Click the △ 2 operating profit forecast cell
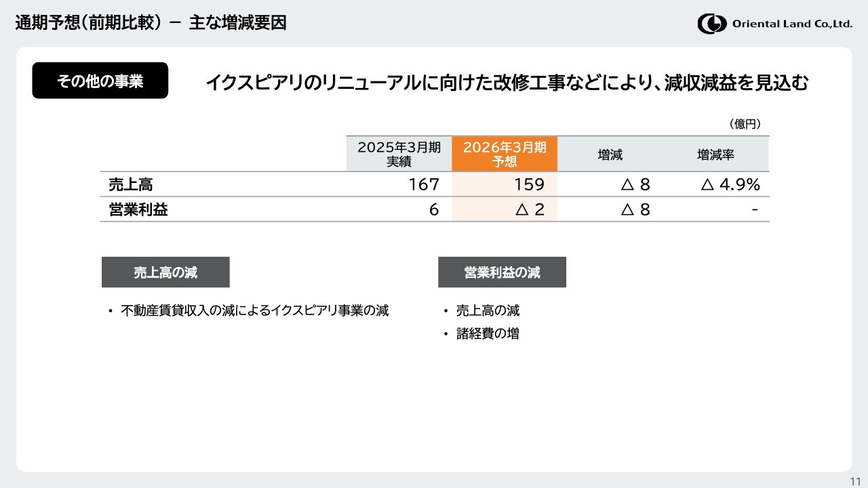This screenshot has width=868, height=488. 530,210
